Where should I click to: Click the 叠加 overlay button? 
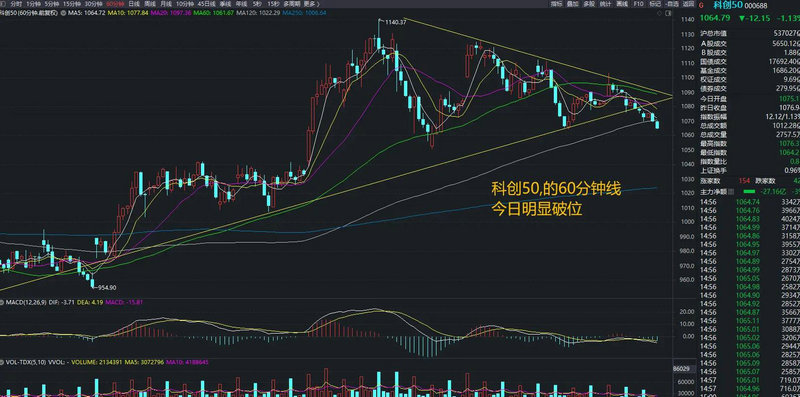(x=572, y=4)
